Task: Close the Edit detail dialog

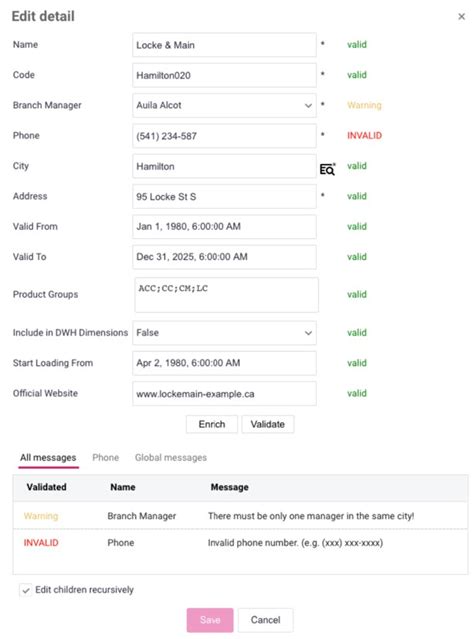Action: point(461,16)
